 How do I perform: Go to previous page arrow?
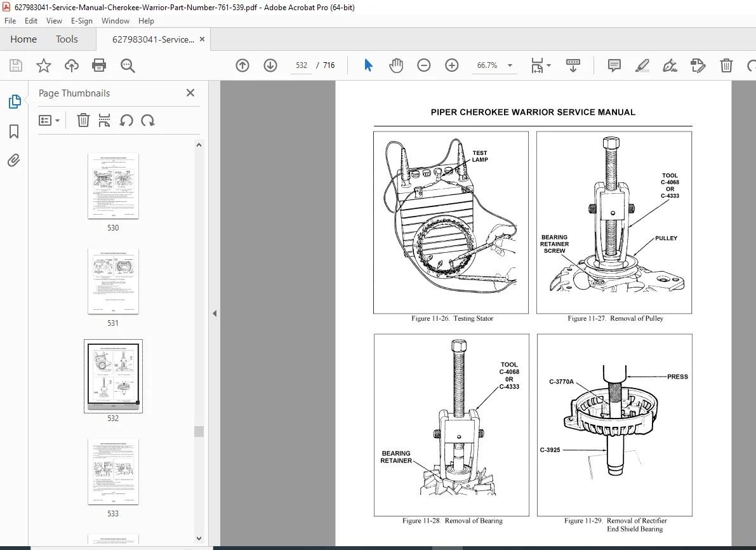(x=242, y=65)
